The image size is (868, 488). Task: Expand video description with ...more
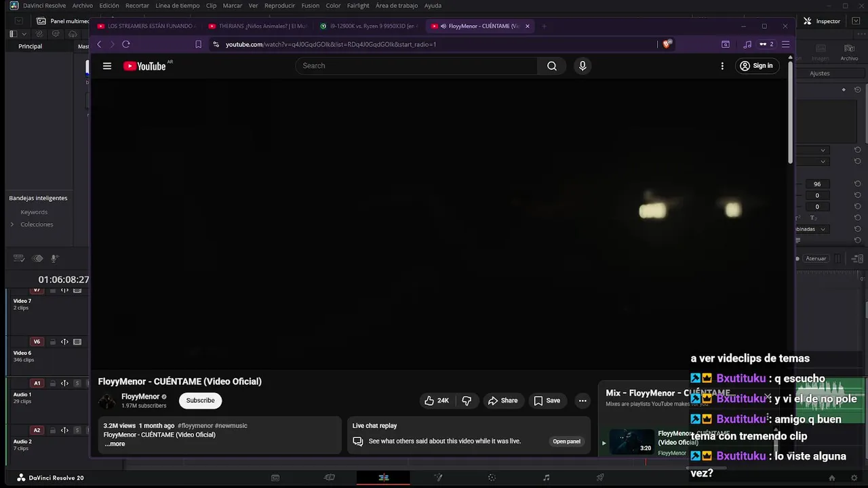[x=115, y=444]
